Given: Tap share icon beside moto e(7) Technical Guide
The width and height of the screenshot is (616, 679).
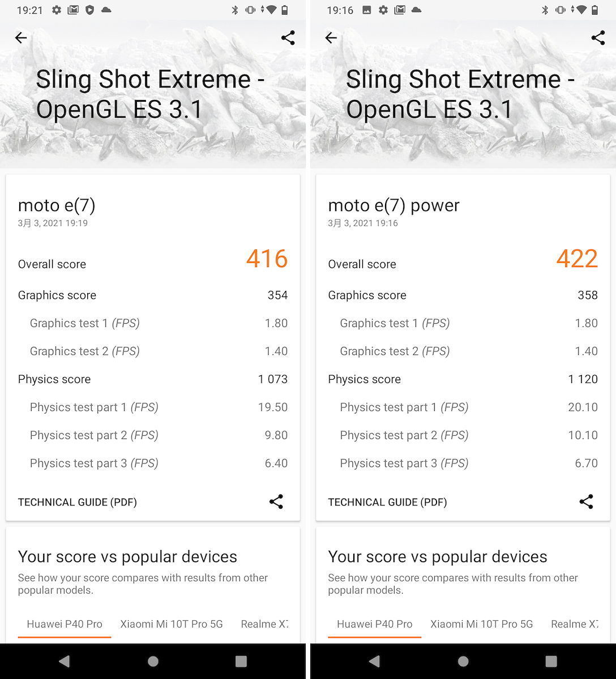Looking at the screenshot, I should pyautogui.click(x=276, y=501).
